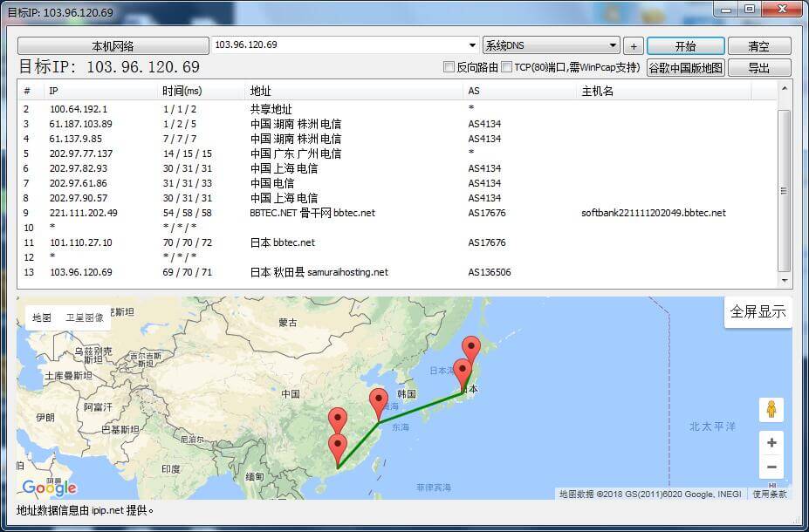This screenshot has width=809, height=532.
Task: Zoom in the map with plus button
Action: click(771, 443)
